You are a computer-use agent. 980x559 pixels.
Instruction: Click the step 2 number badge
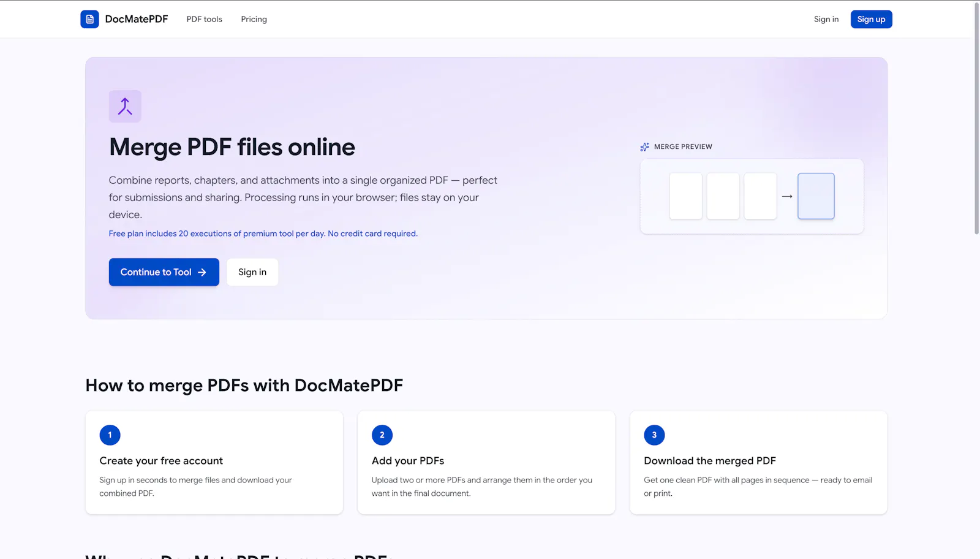[382, 435]
